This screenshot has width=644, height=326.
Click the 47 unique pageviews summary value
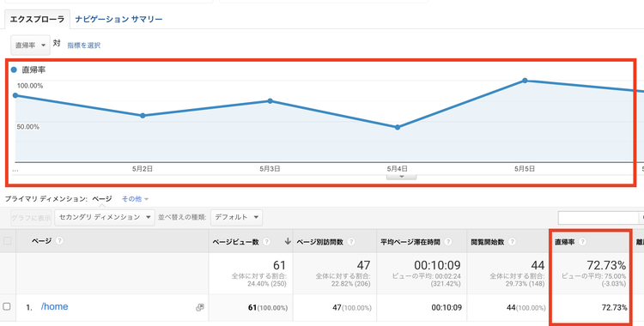click(x=363, y=265)
